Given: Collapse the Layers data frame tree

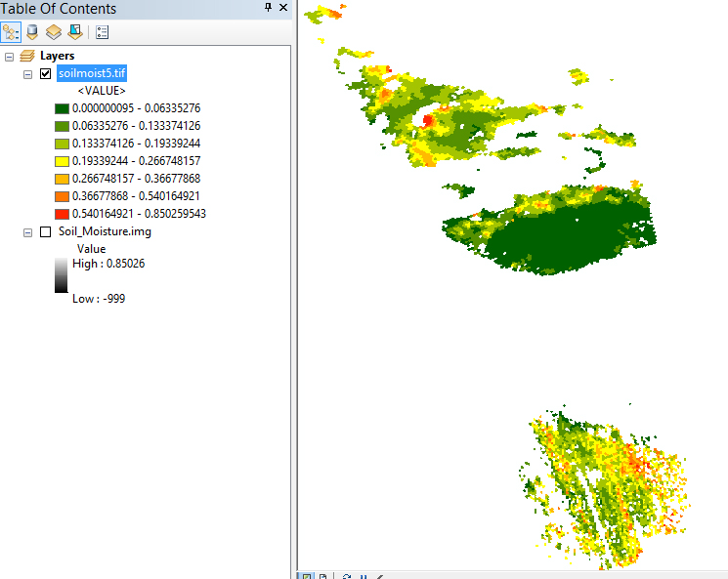Looking at the screenshot, I should click(x=10, y=57).
